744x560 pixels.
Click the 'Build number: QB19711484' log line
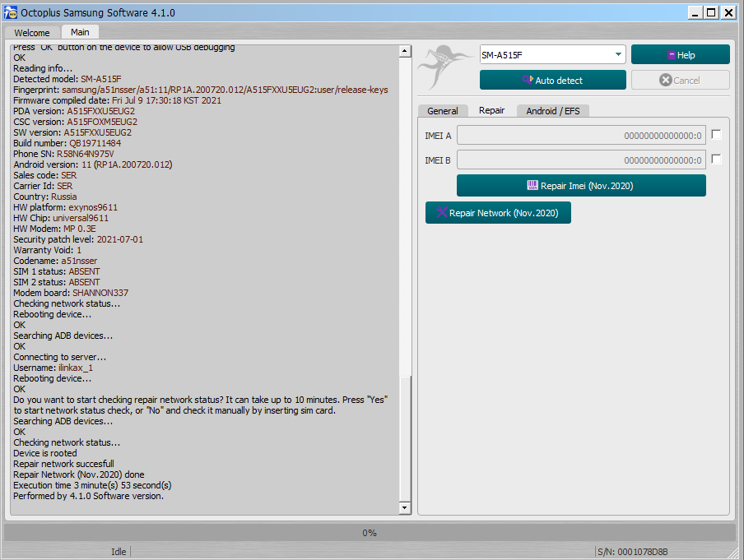[x=67, y=143]
